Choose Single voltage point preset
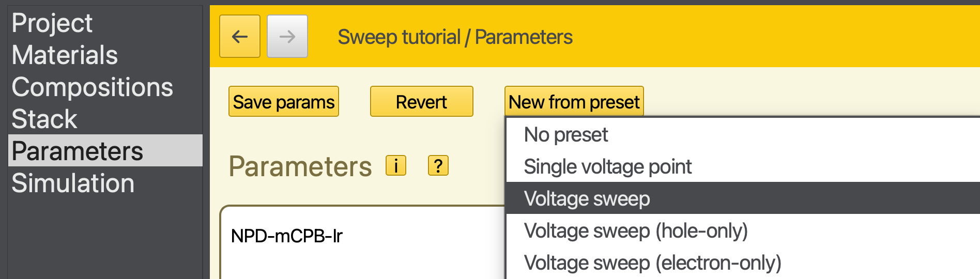The image size is (980, 279). pos(607,167)
